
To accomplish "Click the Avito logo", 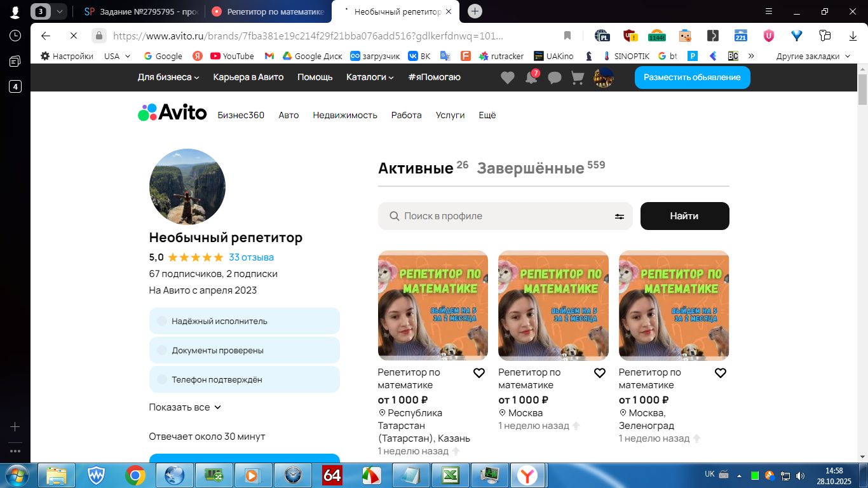I will click(172, 112).
